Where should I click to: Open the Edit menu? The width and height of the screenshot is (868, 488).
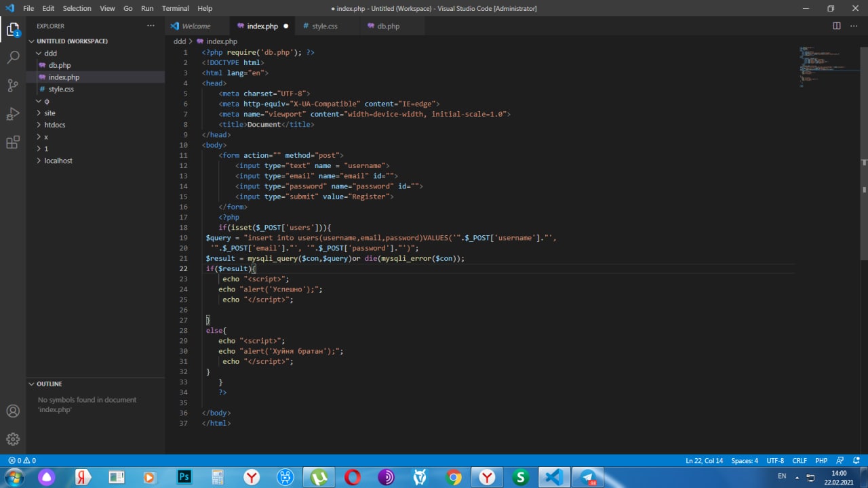[x=48, y=8]
